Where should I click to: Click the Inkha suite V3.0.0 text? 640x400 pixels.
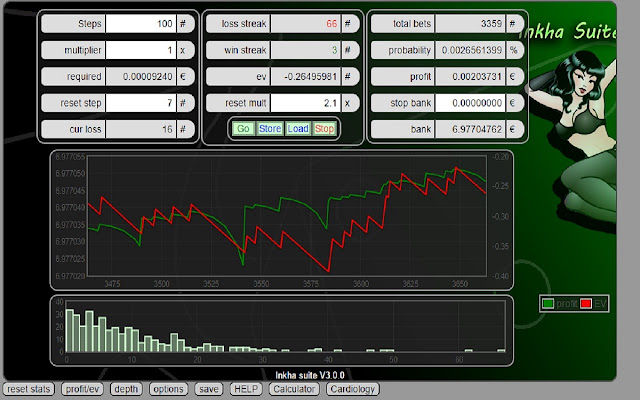(x=310, y=375)
